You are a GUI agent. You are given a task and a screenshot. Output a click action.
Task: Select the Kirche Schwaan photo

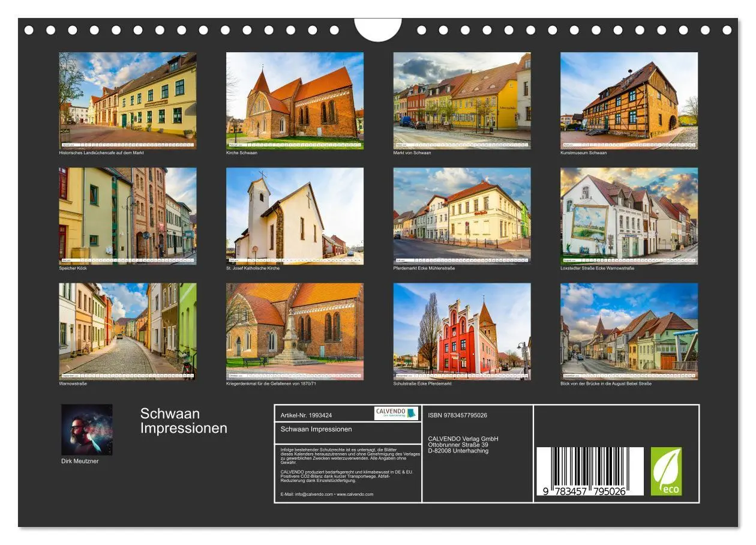295,100
